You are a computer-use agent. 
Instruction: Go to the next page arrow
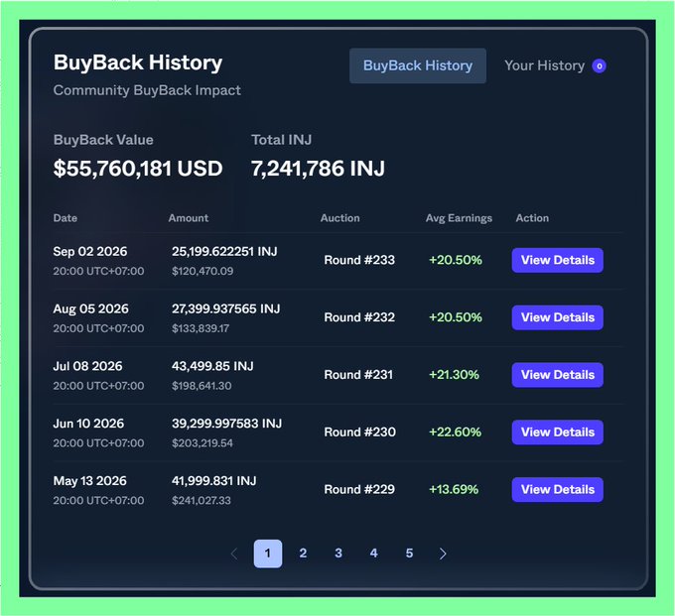tap(443, 554)
